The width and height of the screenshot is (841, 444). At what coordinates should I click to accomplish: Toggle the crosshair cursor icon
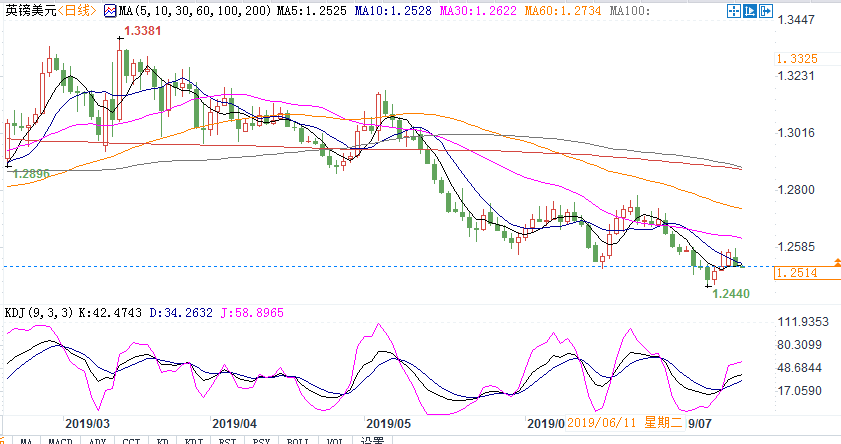coord(733,11)
